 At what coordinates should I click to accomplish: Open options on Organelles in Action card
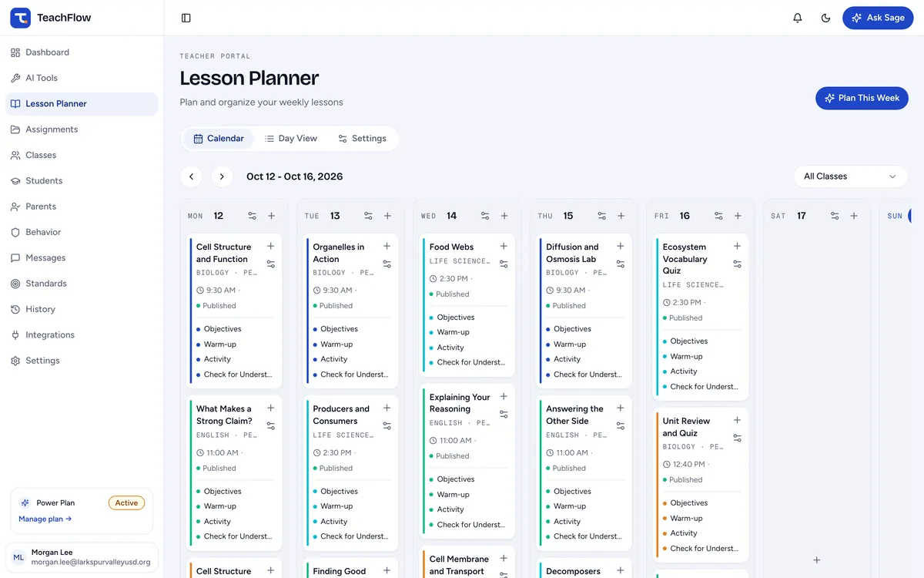pyautogui.click(x=387, y=264)
